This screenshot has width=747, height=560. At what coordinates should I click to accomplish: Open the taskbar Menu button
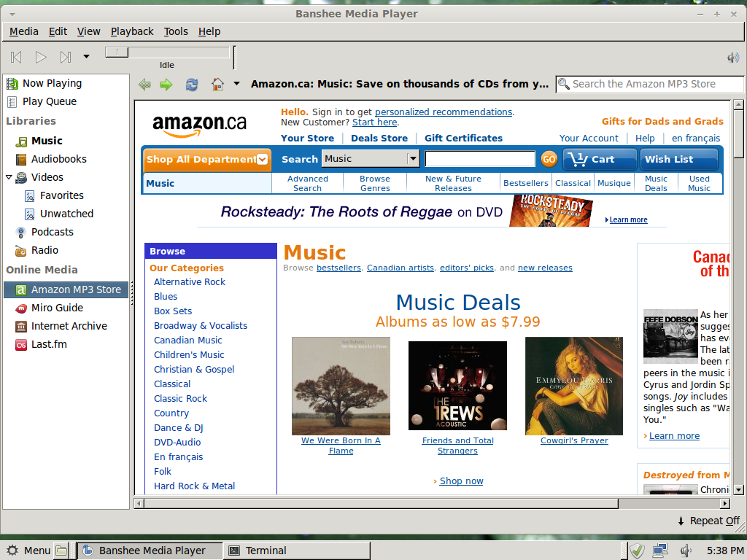[x=28, y=551]
